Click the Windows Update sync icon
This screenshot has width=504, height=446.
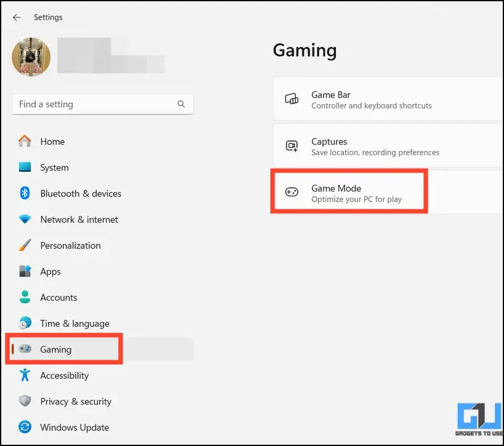pyautogui.click(x=25, y=428)
